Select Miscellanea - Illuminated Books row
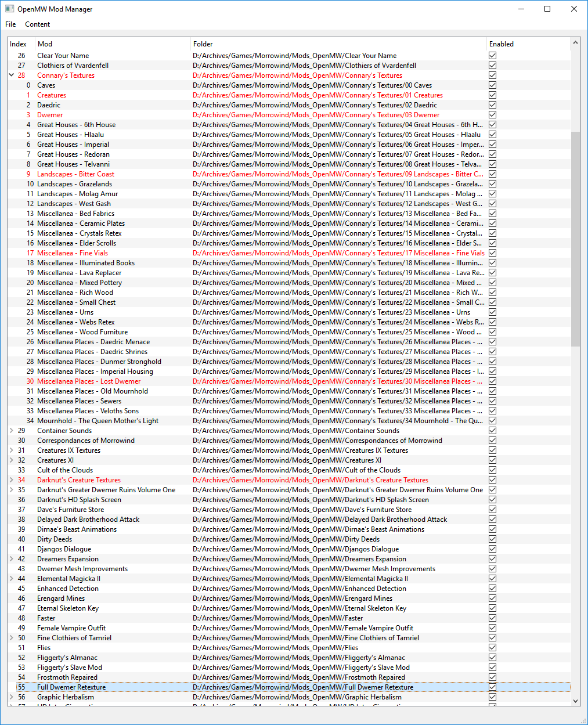Image resolution: width=588 pixels, height=725 pixels. [289, 263]
